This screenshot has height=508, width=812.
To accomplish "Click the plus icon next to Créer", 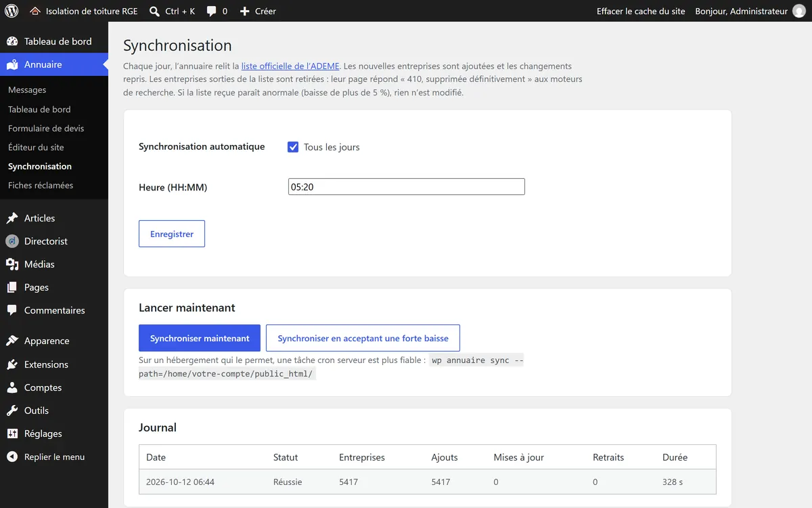I will [x=245, y=11].
